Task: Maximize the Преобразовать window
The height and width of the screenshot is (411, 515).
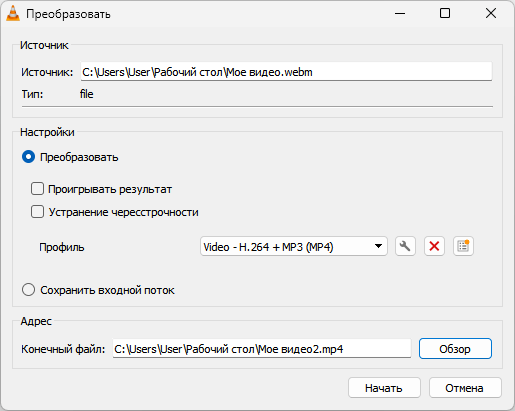Action: [x=445, y=14]
